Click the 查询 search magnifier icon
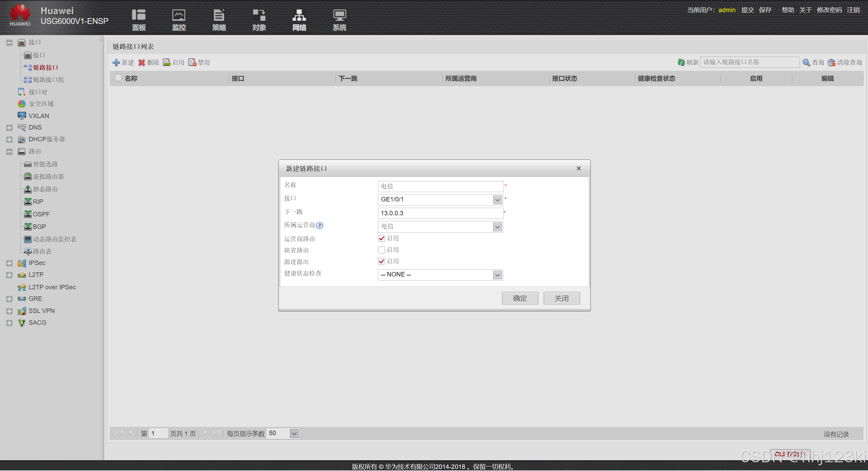Viewport: 868px width, 471px height. [806, 63]
